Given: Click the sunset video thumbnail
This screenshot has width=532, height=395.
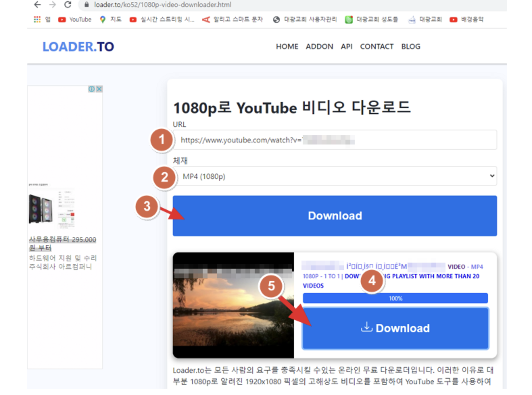Looking at the screenshot, I should 233,305.
